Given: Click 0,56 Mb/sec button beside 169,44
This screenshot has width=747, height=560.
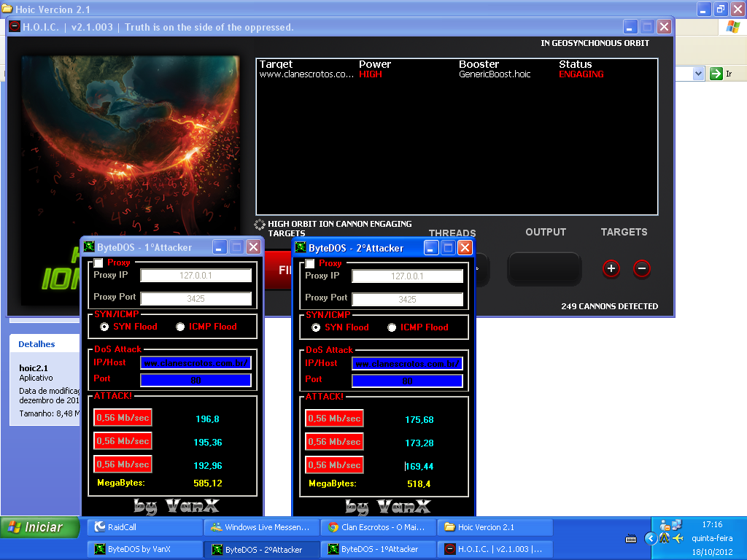Looking at the screenshot, I should (334, 465).
